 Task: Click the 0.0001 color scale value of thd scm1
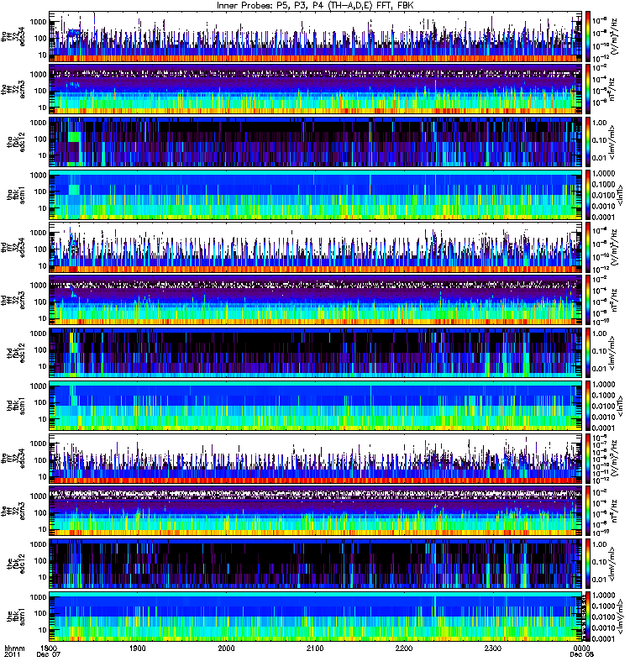tap(604, 428)
